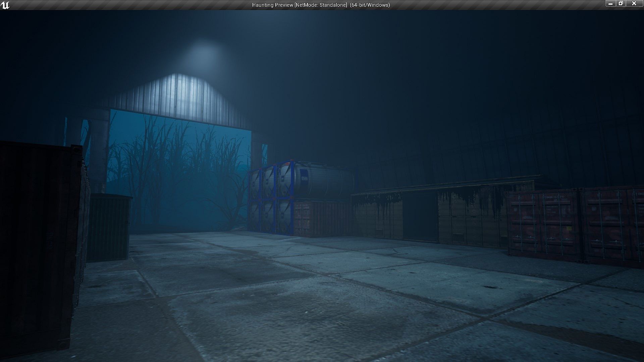Close the Haunting Preview window
The height and width of the screenshot is (362, 644).
pyautogui.click(x=634, y=4)
